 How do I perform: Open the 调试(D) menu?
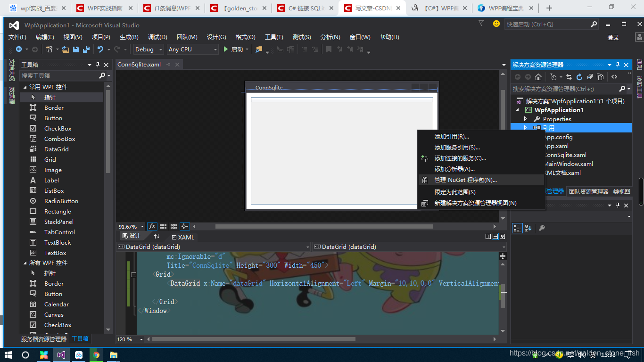157,37
